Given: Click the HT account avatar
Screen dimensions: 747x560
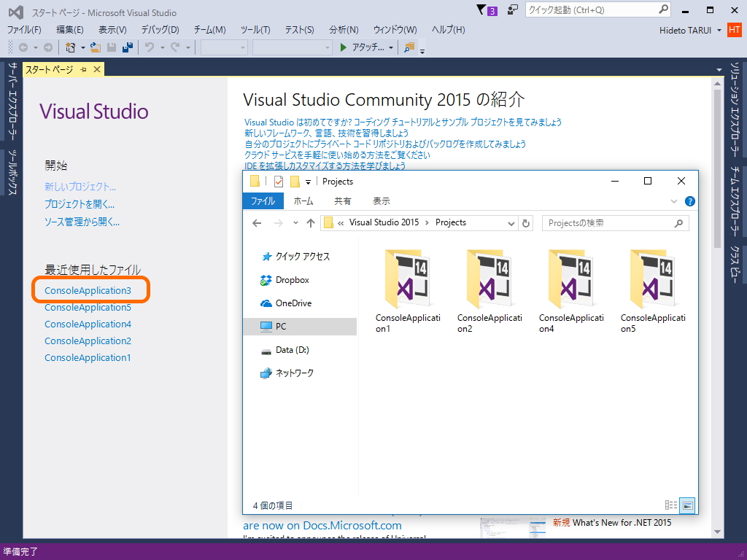Looking at the screenshot, I should click(734, 30).
